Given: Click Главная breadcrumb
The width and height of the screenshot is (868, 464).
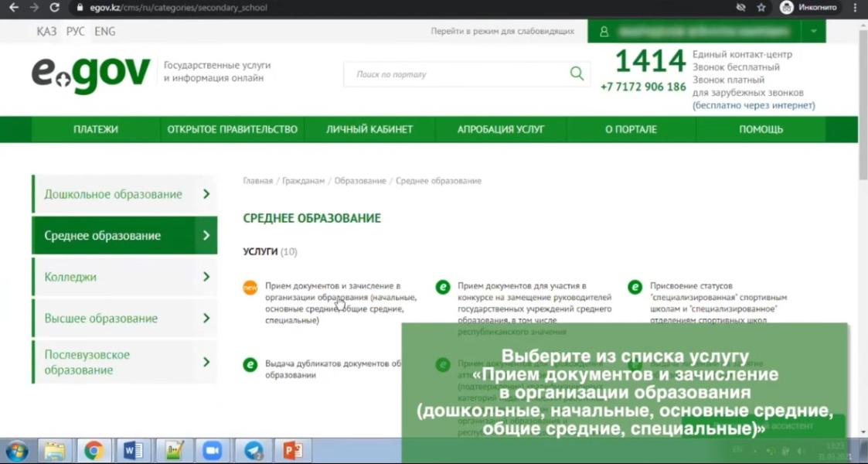Looking at the screenshot, I should (258, 181).
